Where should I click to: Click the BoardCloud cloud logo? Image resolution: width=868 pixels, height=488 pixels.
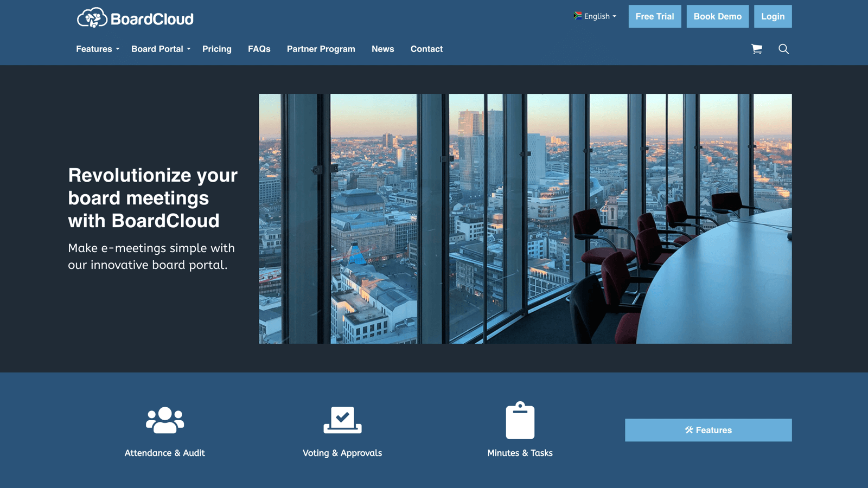click(91, 17)
